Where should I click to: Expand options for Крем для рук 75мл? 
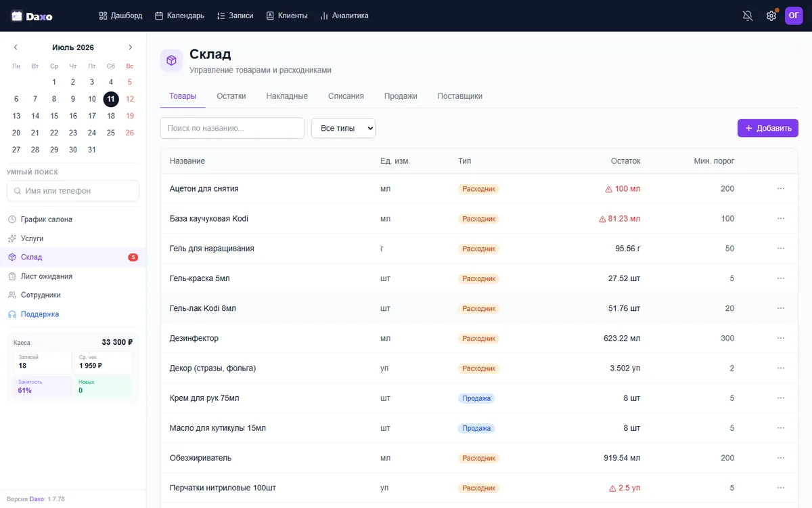781,398
